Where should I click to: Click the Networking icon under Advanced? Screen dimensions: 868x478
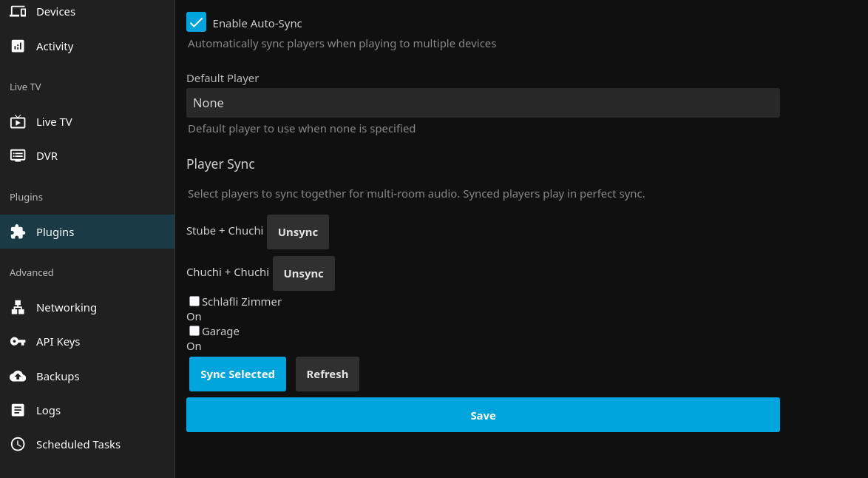18,307
